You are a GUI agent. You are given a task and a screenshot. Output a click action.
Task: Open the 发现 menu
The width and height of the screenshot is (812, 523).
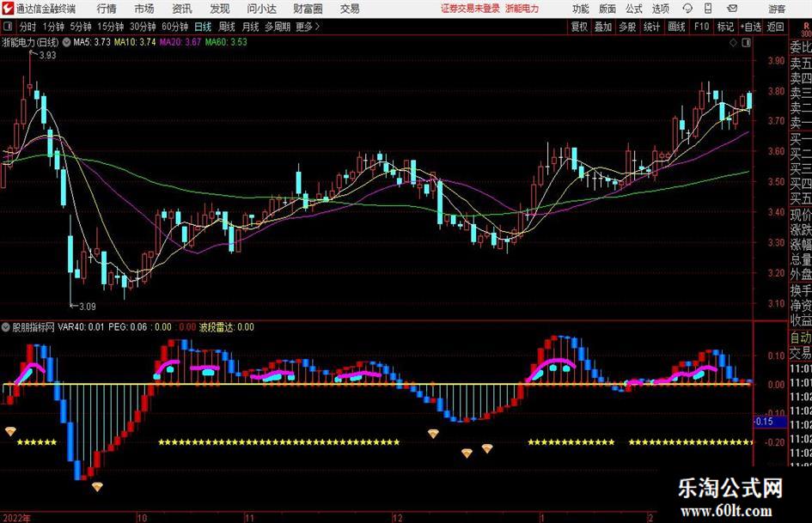(220, 9)
